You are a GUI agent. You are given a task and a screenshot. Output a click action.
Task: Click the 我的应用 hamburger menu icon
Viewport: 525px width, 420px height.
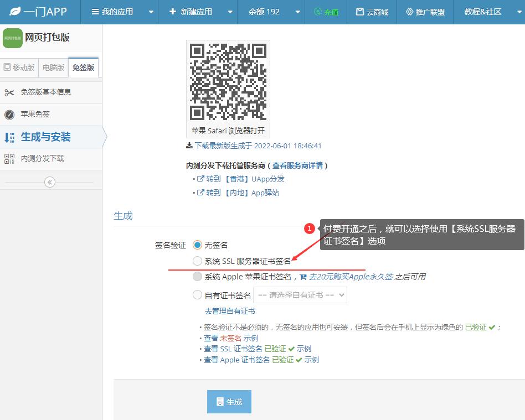coord(95,12)
